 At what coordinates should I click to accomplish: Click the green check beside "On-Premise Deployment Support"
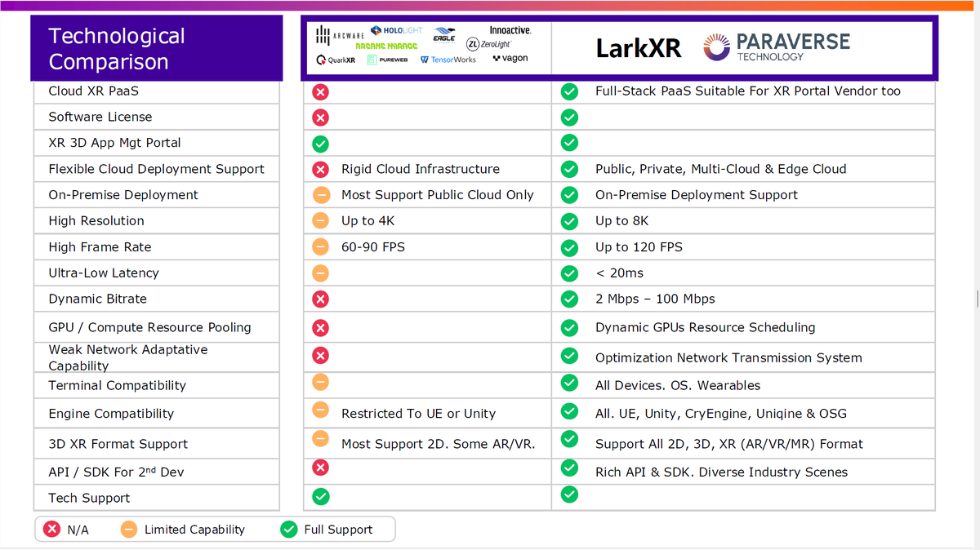569,195
